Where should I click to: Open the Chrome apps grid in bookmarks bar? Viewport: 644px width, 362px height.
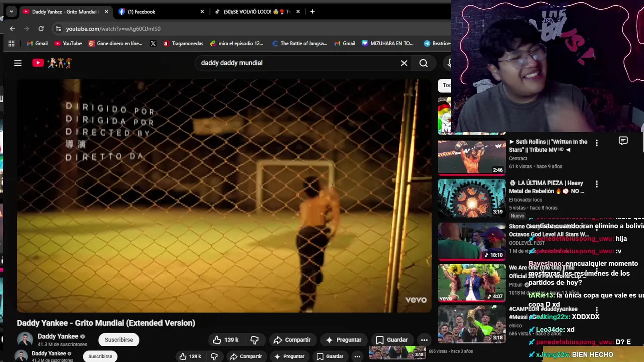[x=11, y=44]
